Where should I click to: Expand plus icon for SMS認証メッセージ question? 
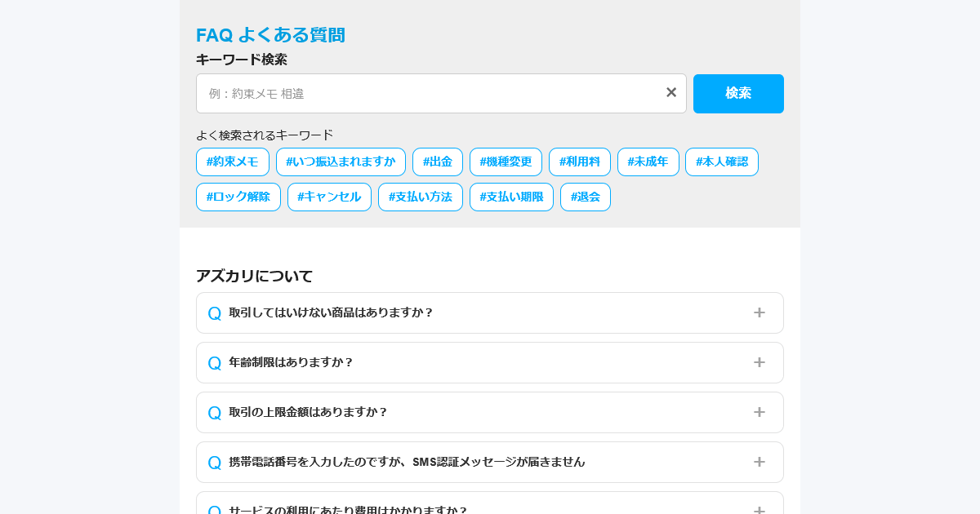759,462
